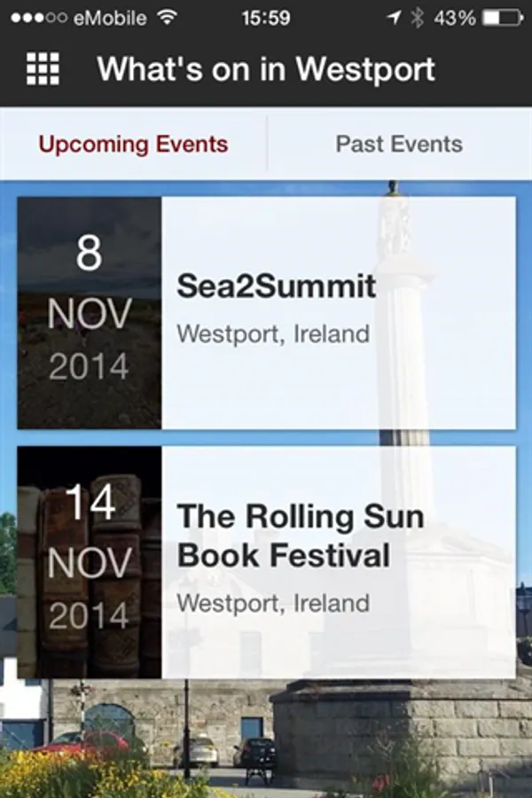532x798 pixels.
Task: Switch to the Past Events tab
Action: point(399,145)
